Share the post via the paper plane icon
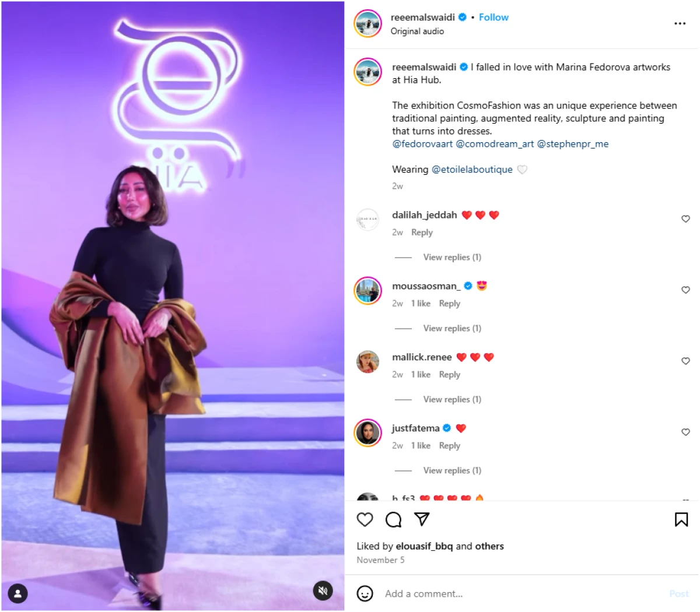This screenshot has height=612, width=700. click(x=422, y=519)
